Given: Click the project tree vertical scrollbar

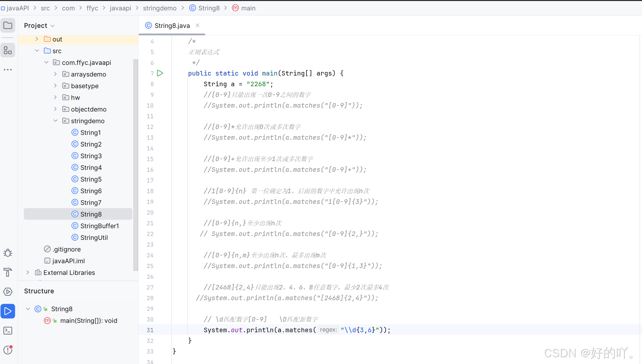Looking at the screenshot, I should 136,162.
